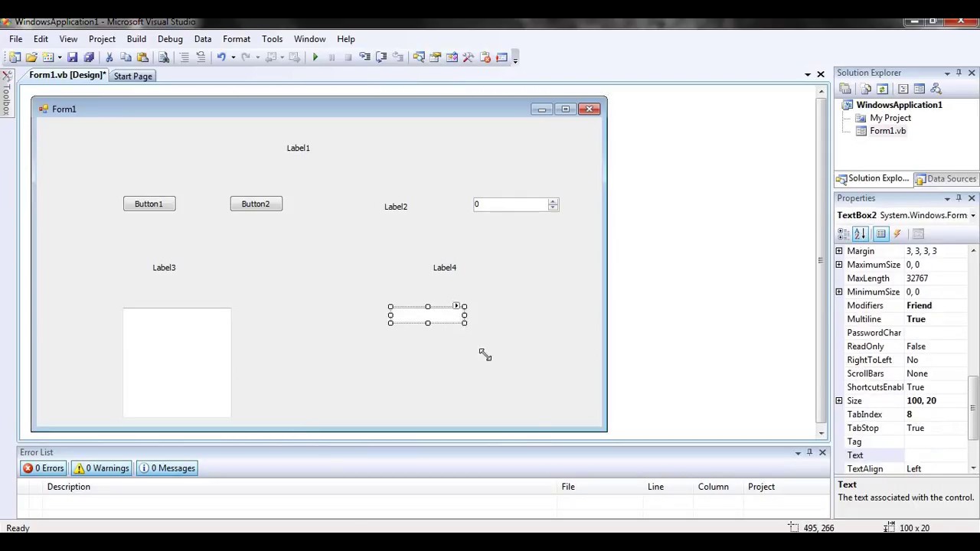Viewport: 980px width, 551px height.
Task: Open the TextBox2 object selector dropdown
Action: click(x=973, y=216)
